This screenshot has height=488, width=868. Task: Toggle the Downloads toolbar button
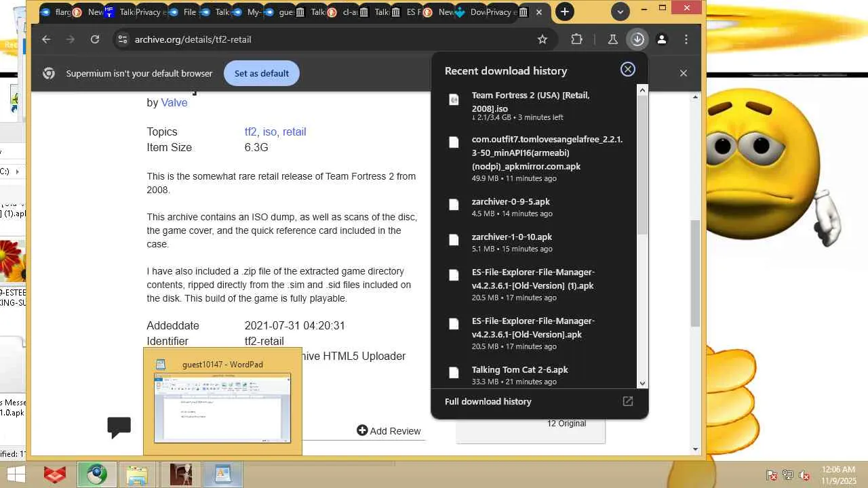pyautogui.click(x=637, y=39)
